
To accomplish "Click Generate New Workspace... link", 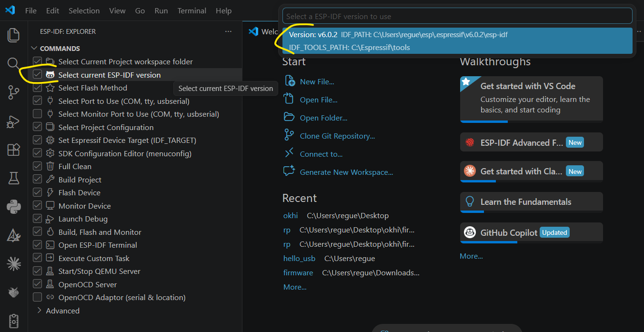I will 346,172.
